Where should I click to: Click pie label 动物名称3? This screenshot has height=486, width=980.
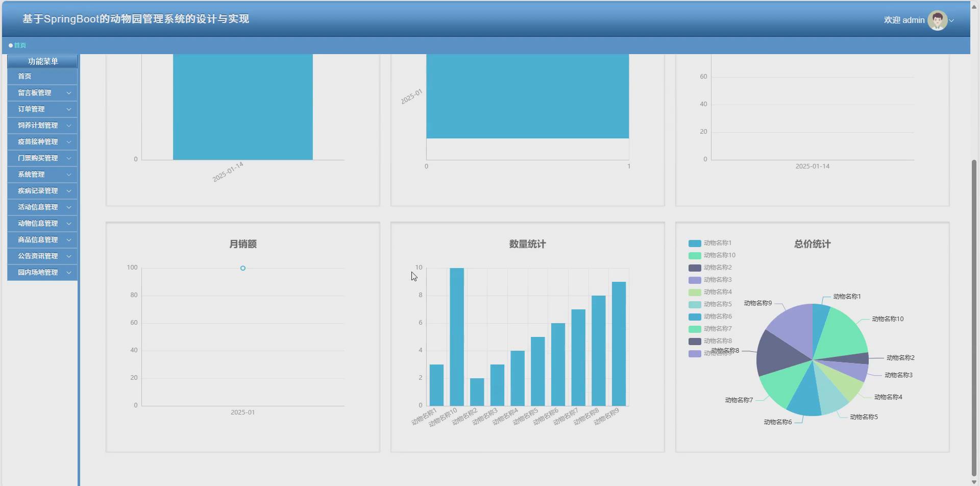point(898,375)
